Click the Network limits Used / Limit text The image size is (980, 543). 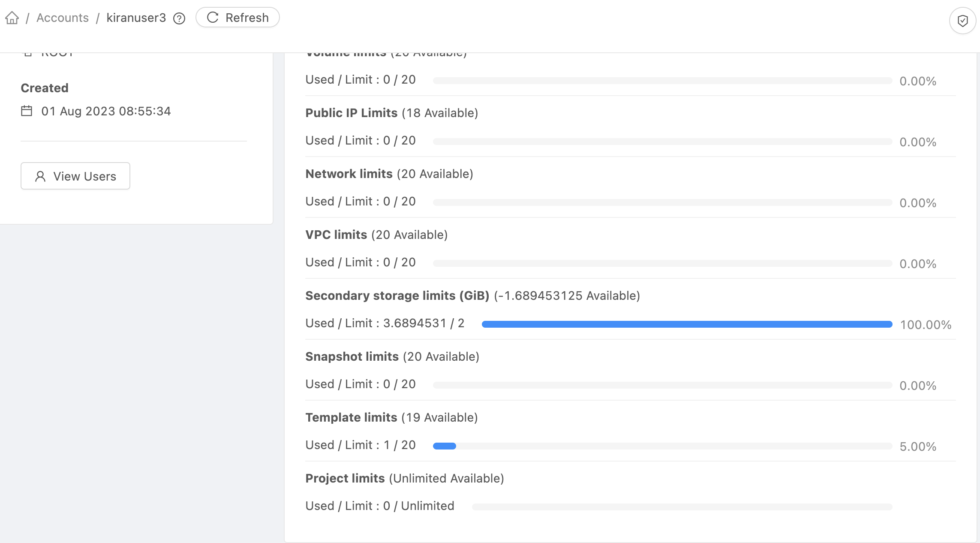pos(360,201)
